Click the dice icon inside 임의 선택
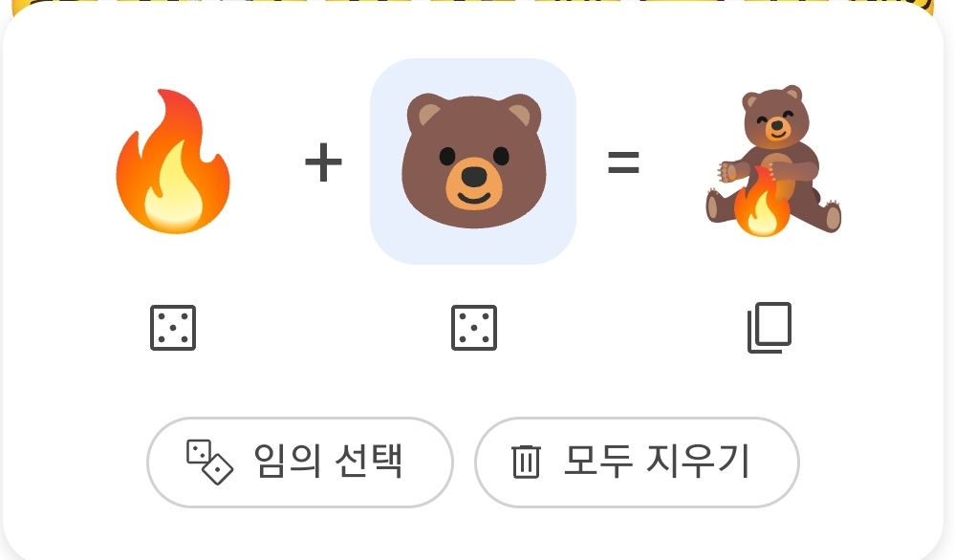Screen dimensions: 954x560 (x=209, y=463)
